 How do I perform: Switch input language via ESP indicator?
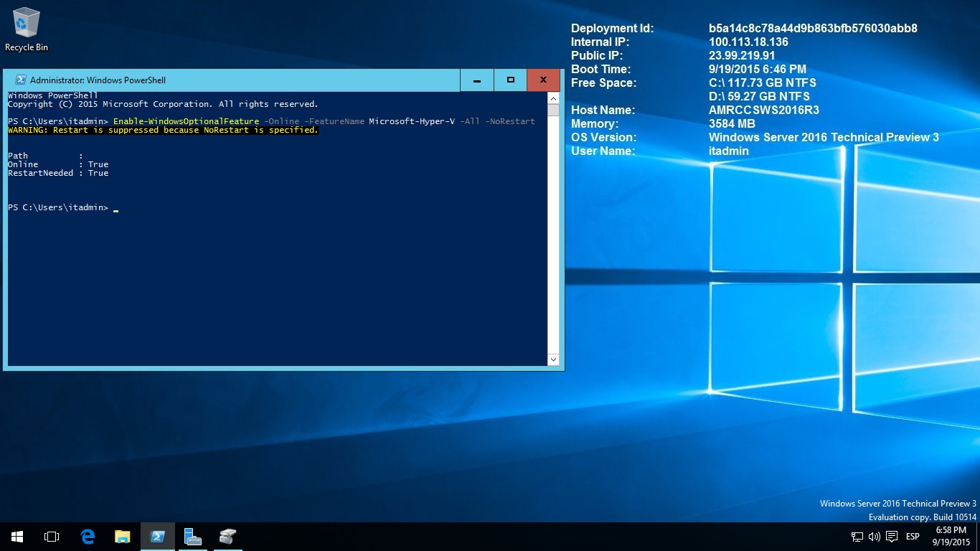pyautogui.click(x=913, y=537)
